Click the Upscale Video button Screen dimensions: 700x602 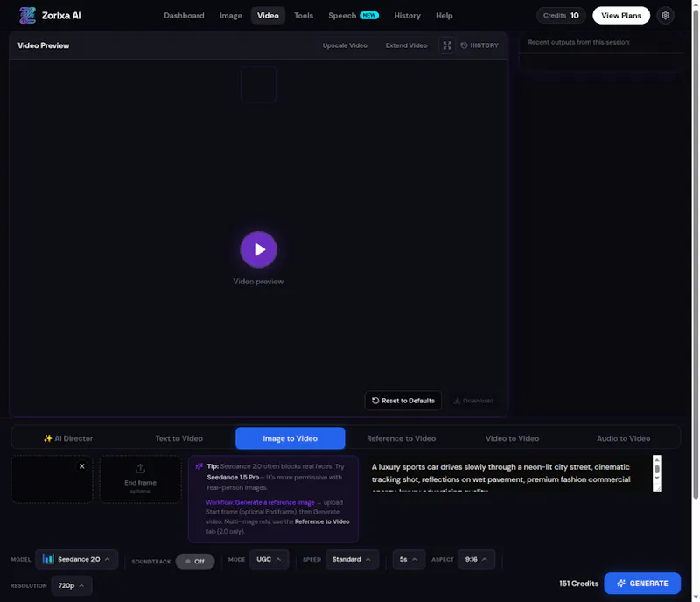345,45
